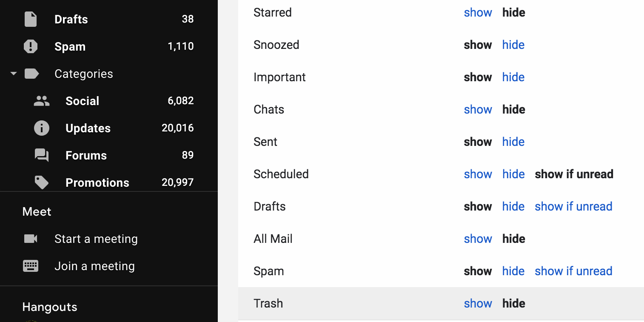Click the Start a meeting camera icon
The image size is (644, 322).
31,239
